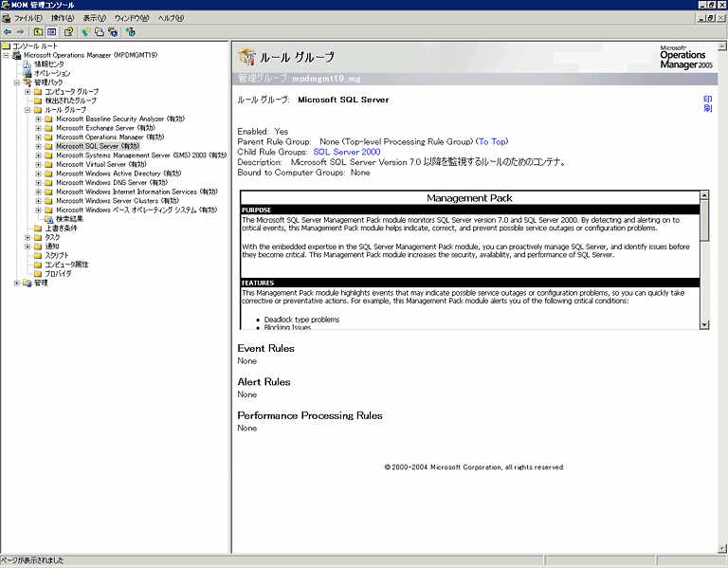Click main details pane scroll-up arrow
This screenshot has width=728, height=568.
point(722,46)
